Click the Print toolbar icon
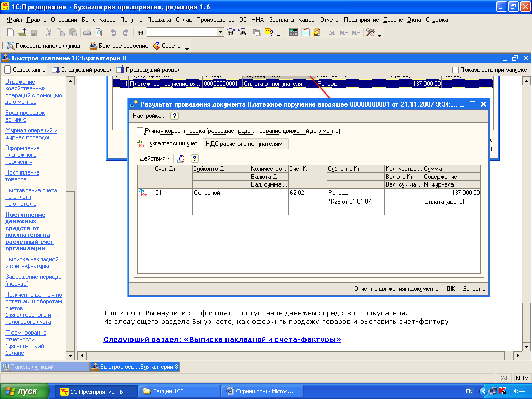 (x=87, y=33)
